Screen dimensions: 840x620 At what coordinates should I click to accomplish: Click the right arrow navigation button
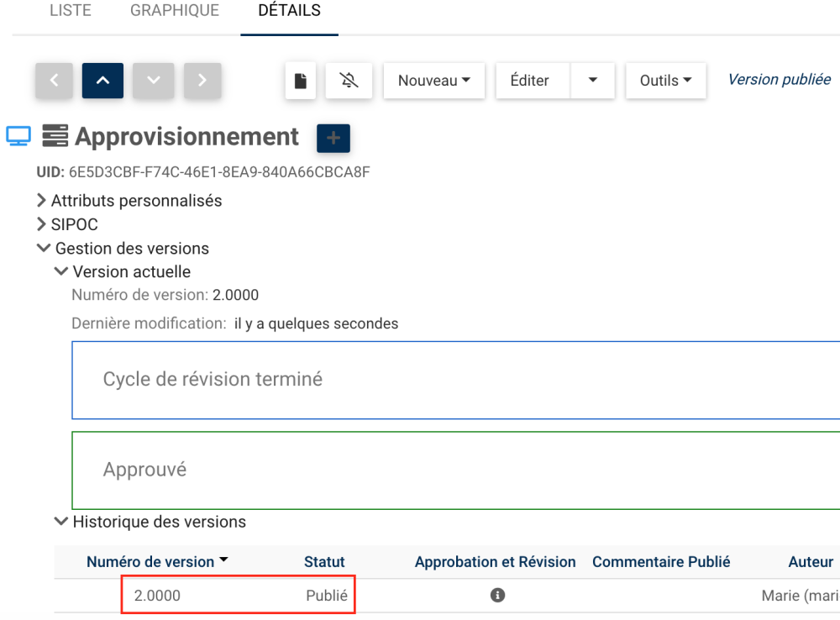(x=202, y=81)
